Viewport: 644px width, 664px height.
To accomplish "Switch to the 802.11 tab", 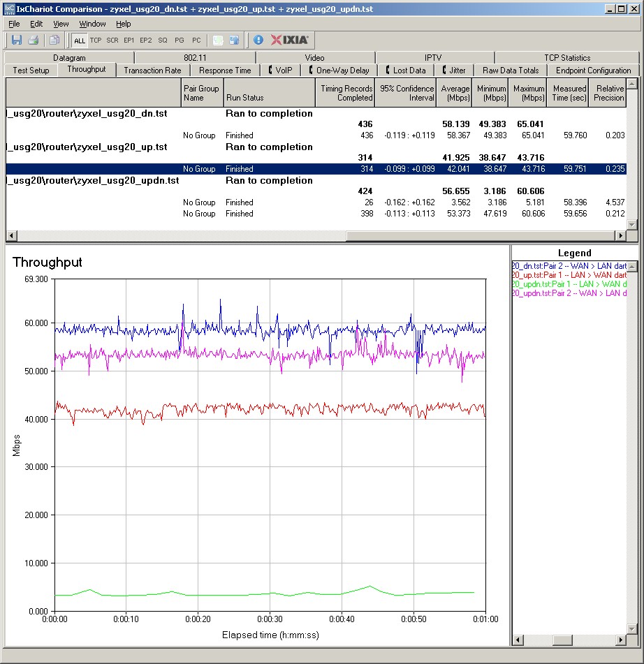I will (195, 57).
